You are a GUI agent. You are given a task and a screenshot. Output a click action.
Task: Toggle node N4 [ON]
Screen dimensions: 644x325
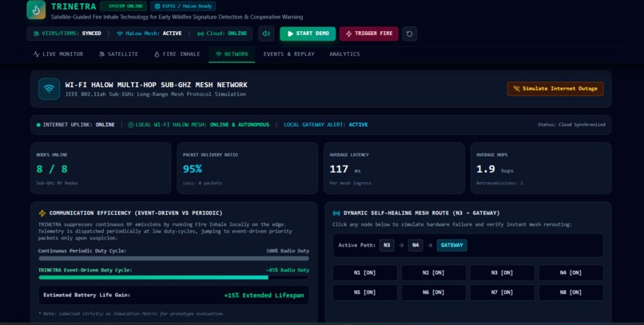coord(571,273)
